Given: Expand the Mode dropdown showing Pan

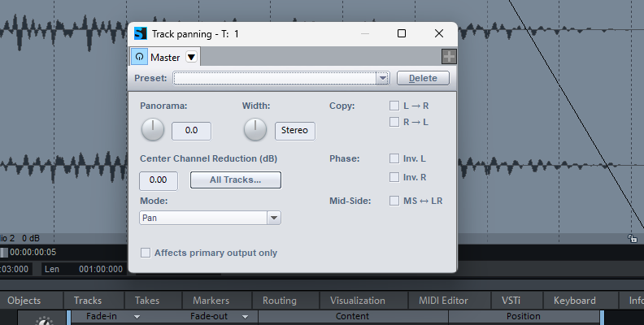Looking at the screenshot, I should (274, 218).
